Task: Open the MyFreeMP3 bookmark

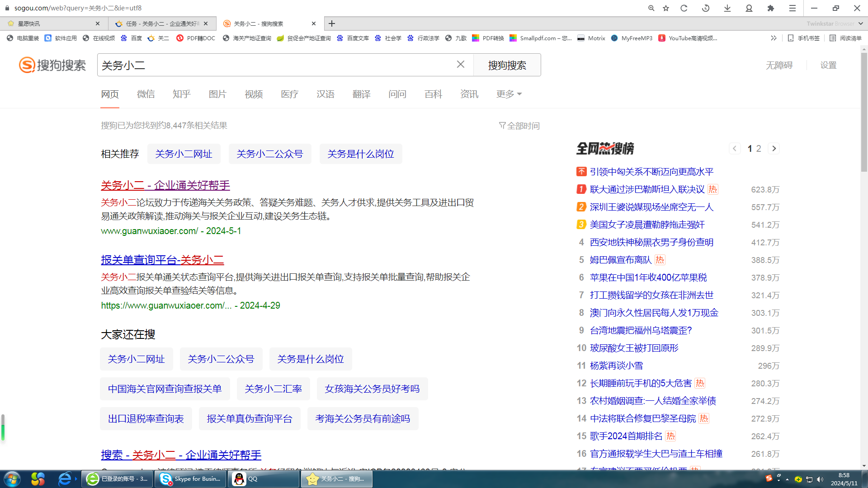Action: [632, 38]
